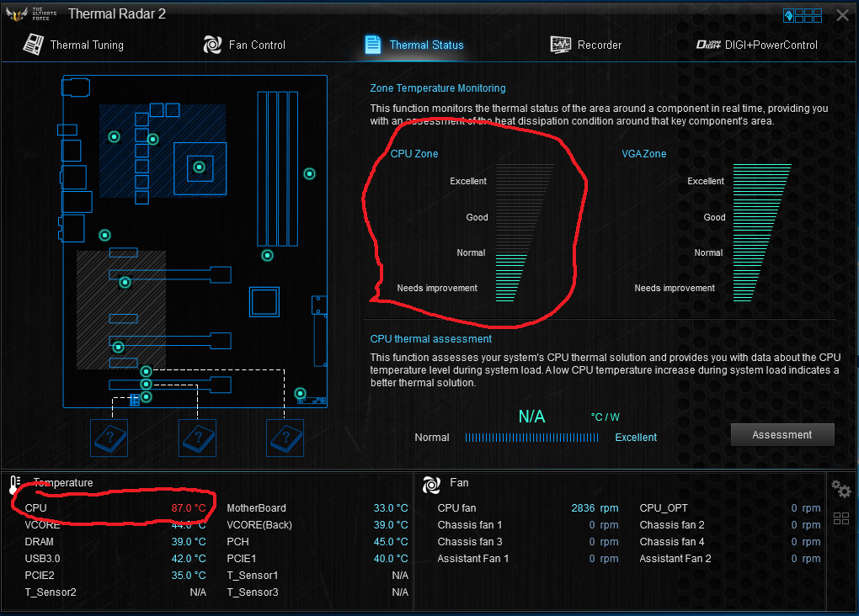Click the DRAM 39.0 °C temperature row
Screen dimensions: 859x616
(x=115, y=542)
